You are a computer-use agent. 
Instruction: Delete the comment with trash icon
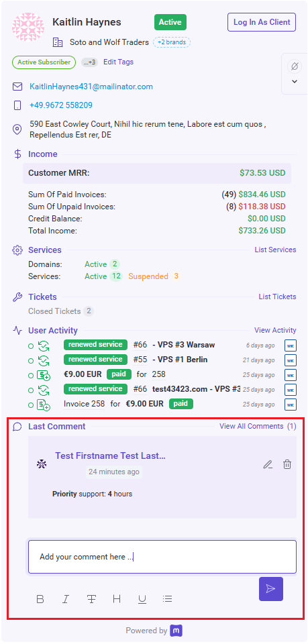click(287, 464)
